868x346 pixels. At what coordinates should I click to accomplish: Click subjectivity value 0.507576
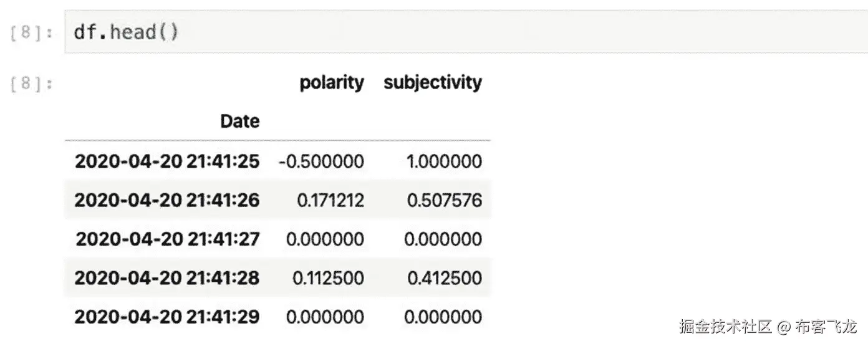click(445, 200)
